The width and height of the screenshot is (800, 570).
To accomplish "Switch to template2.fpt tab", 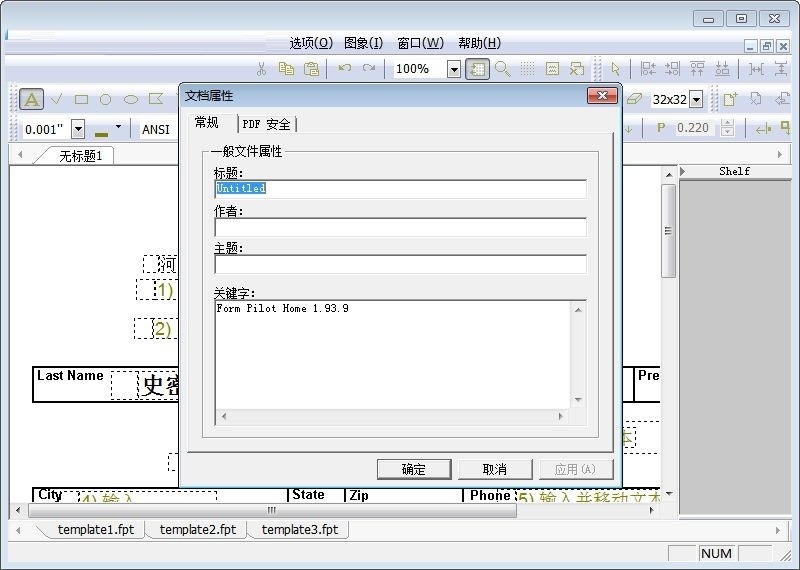I will click(x=198, y=530).
